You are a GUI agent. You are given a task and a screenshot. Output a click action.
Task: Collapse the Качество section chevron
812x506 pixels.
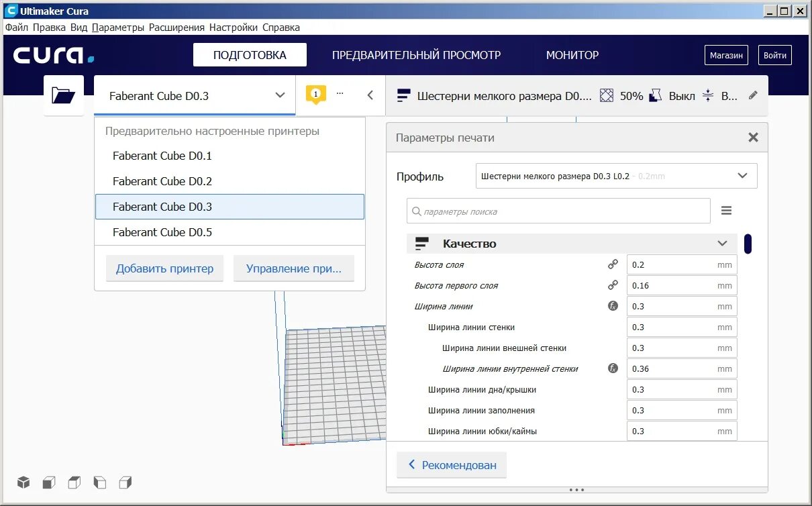pyautogui.click(x=722, y=244)
